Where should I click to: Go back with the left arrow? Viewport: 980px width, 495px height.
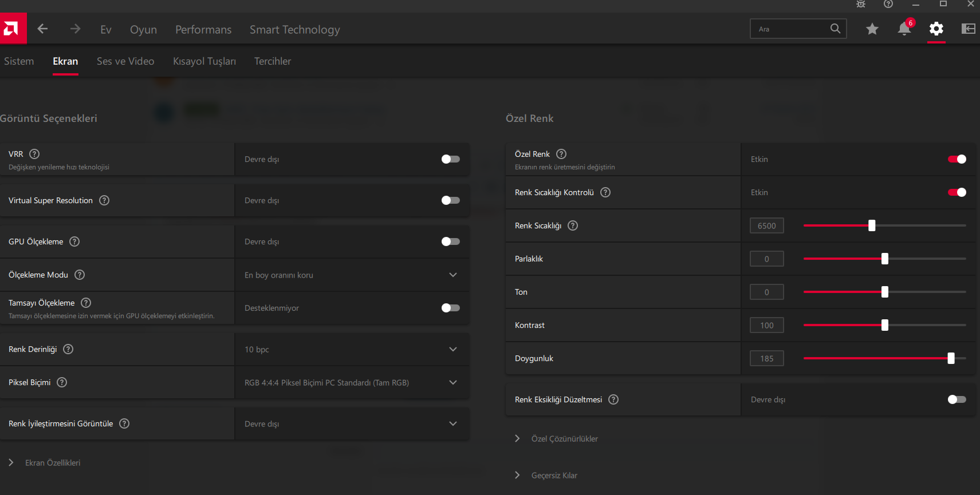[x=42, y=29]
